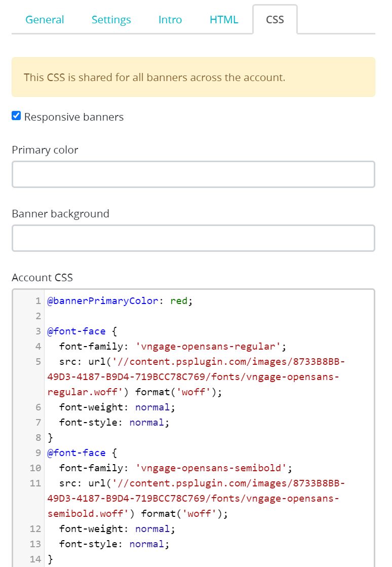Open the Settings tab
Image resolution: width=392 pixels, height=567 pixels.
tap(111, 20)
